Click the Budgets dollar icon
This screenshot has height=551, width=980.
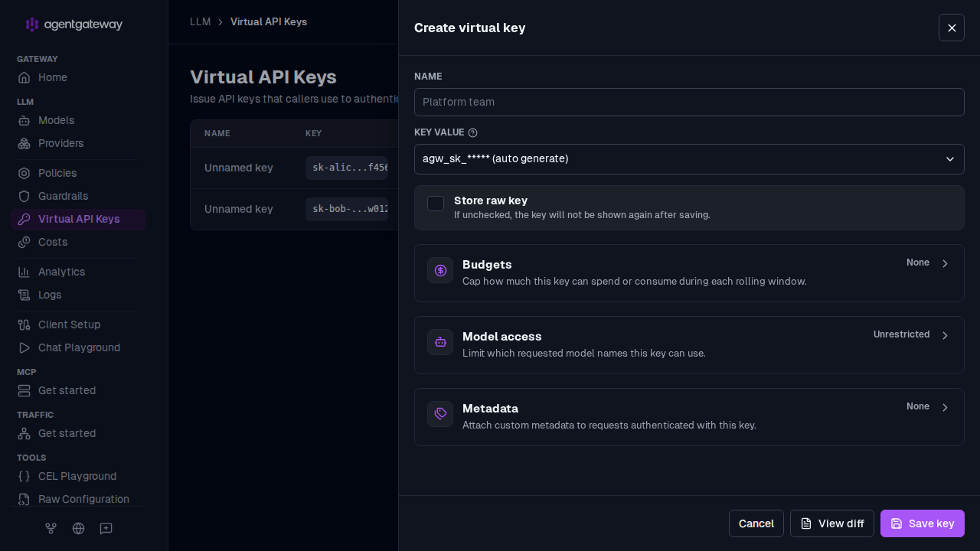pos(440,270)
